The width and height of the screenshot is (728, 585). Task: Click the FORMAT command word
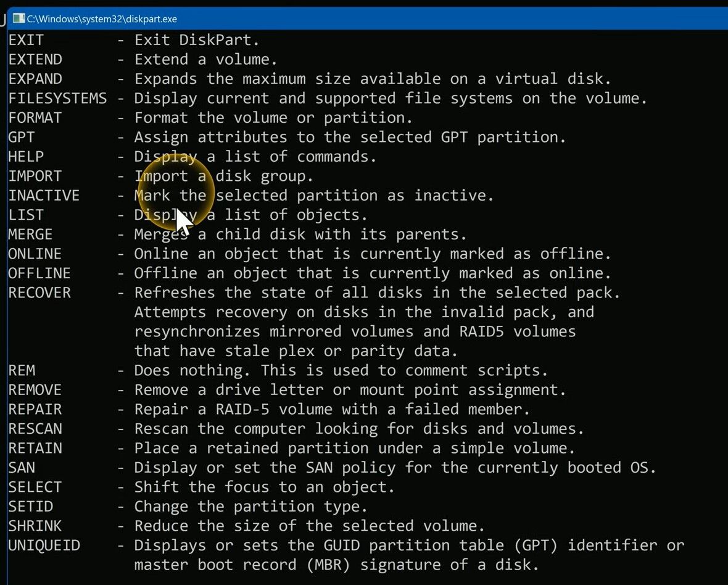(35, 118)
